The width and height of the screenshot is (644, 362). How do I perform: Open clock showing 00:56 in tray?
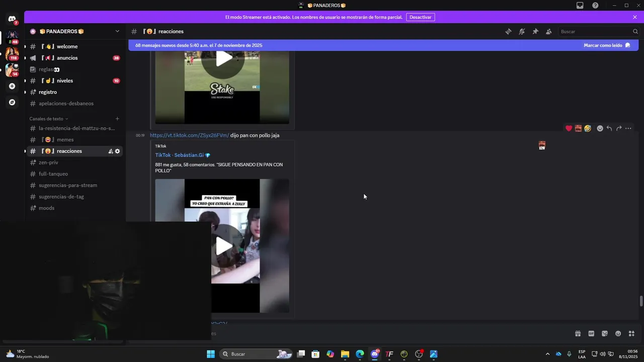point(628,354)
